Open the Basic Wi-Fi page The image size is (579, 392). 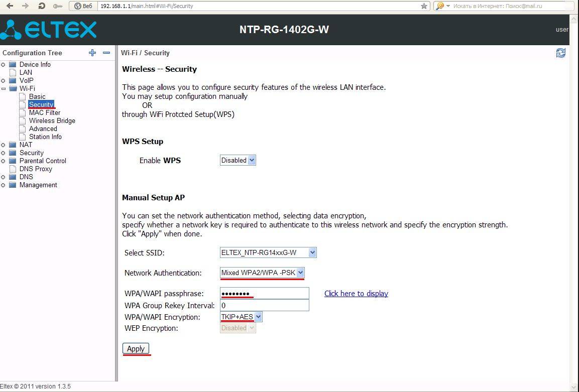(x=37, y=96)
